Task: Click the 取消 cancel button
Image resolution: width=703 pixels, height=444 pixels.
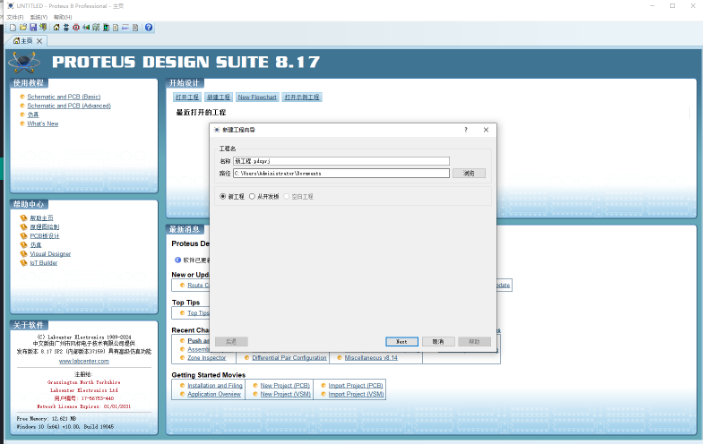Action: point(438,341)
